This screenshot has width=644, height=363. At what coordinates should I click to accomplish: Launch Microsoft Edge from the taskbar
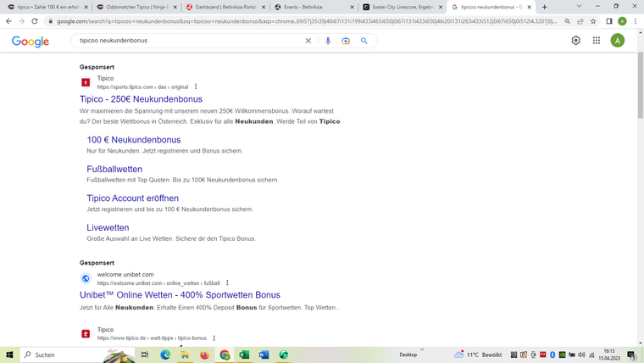point(165,355)
